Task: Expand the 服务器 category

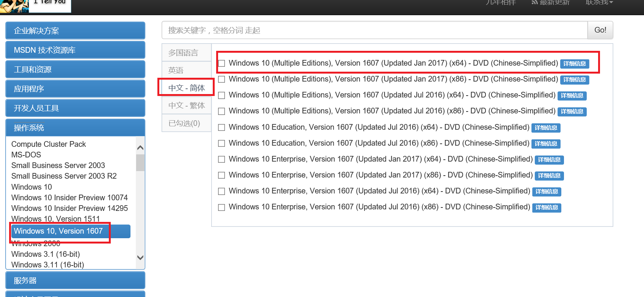Action: click(x=75, y=281)
